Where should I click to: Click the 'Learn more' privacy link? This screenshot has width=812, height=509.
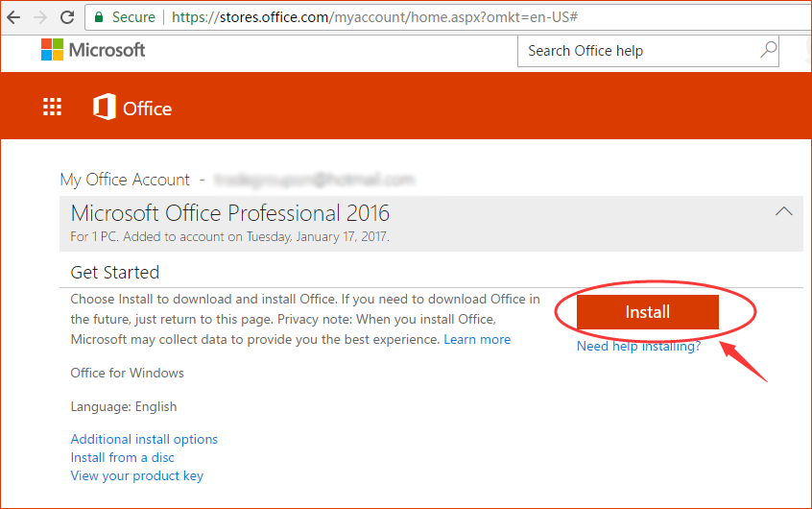pyautogui.click(x=477, y=340)
